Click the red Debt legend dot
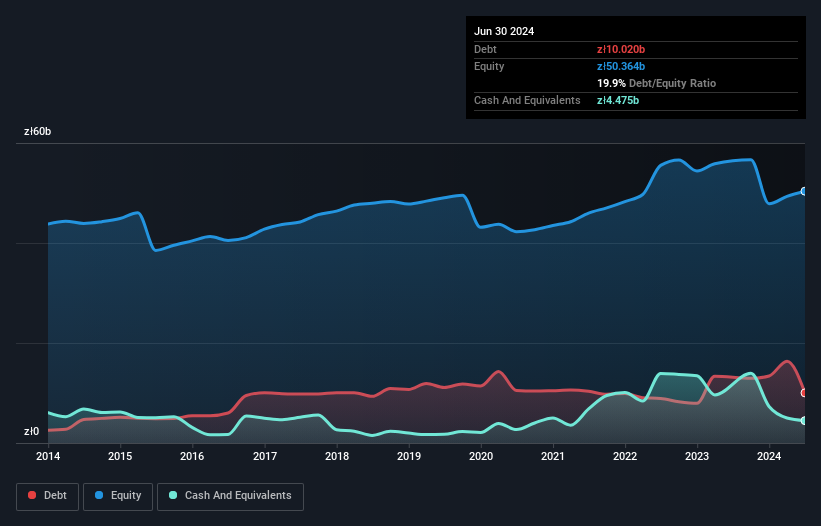The height and width of the screenshot is (526, 821). [32, 495]
